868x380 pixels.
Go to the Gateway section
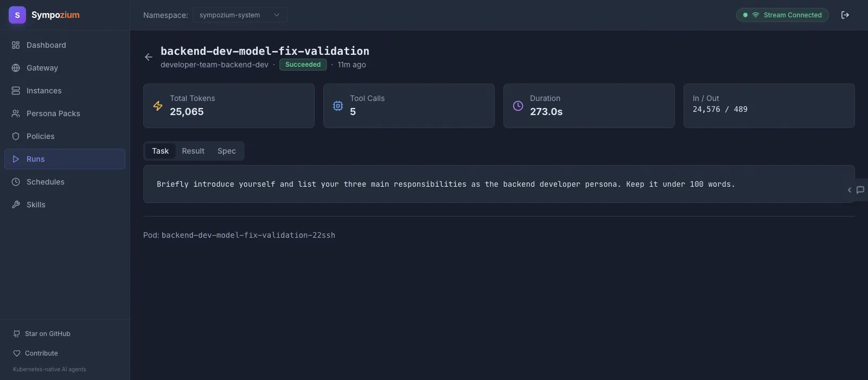(65, 68)
